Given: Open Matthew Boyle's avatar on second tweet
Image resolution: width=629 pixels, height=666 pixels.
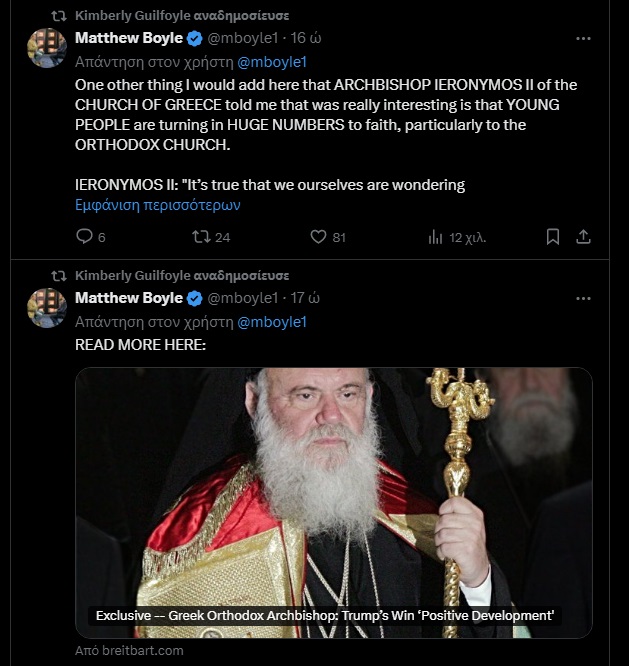Looking at the screenshot, I should 47,308.
